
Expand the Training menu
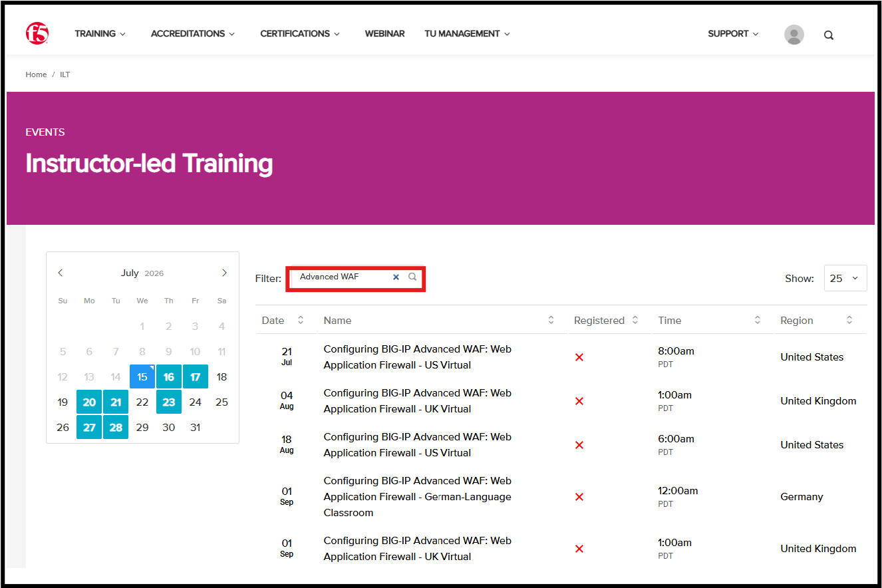100,33
